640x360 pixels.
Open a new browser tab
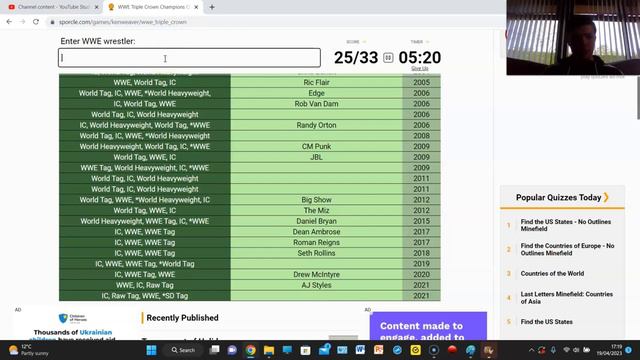[x=212, y=7]
